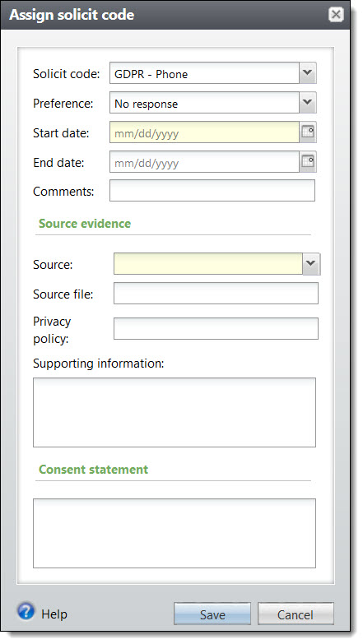The image size is (363, 644).
Task: Click inside the Supporting information text area
Action: 175,412
